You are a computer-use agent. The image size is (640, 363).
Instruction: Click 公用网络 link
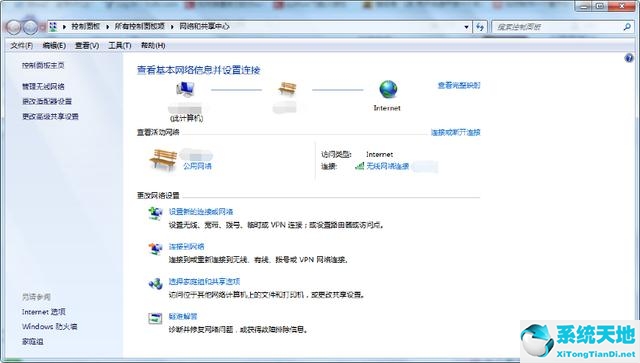click(x=197, y=166)
